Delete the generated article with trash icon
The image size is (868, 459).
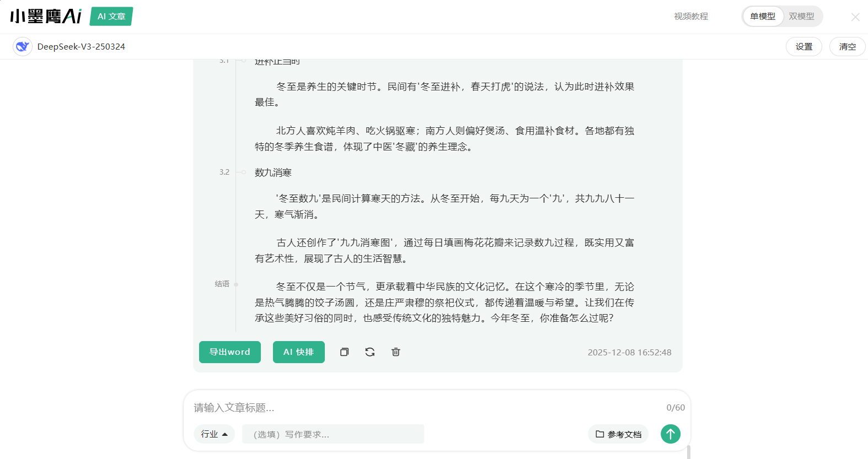(396, 352)
